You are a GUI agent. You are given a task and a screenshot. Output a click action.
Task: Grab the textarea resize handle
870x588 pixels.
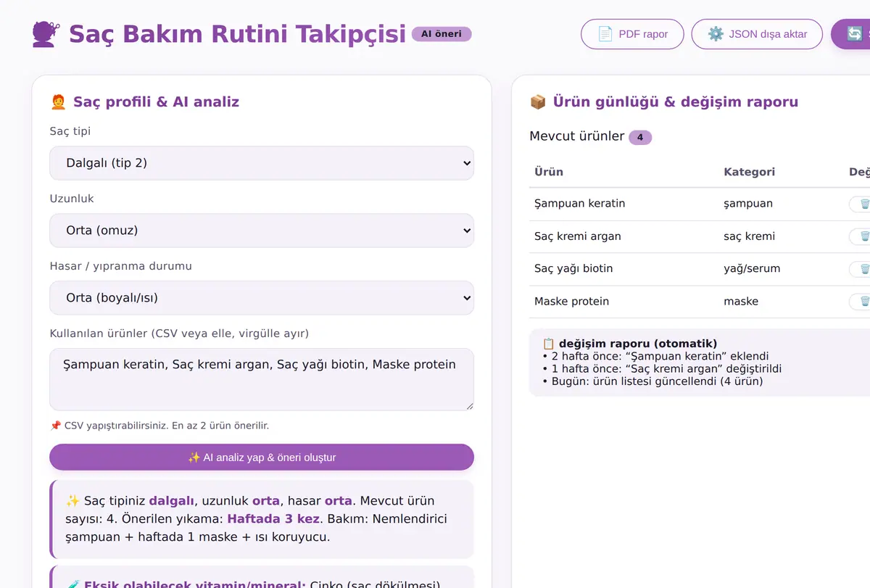tap(469, 405)
